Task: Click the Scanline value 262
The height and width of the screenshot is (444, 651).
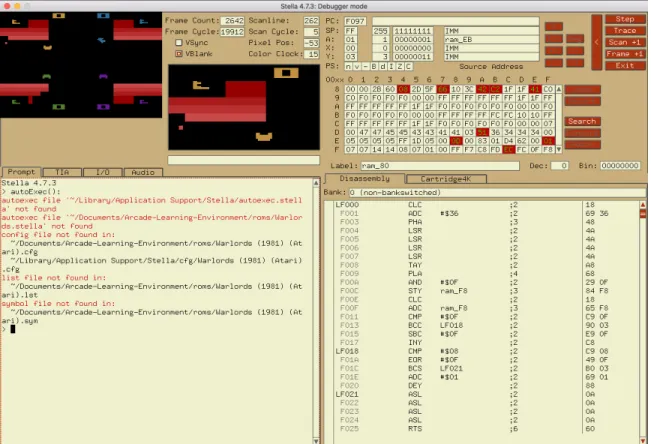Action: coord(311,21)
